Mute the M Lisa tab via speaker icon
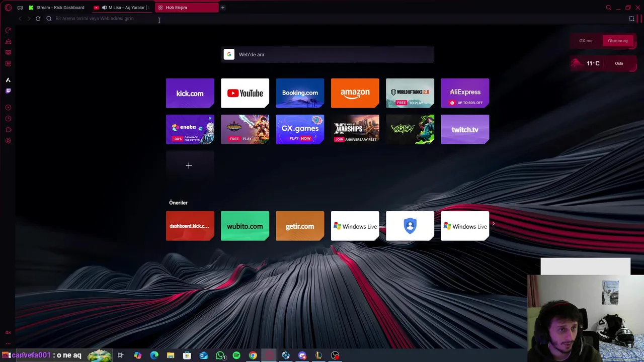The height and width of the screenshot is (362, 644). 105,8
